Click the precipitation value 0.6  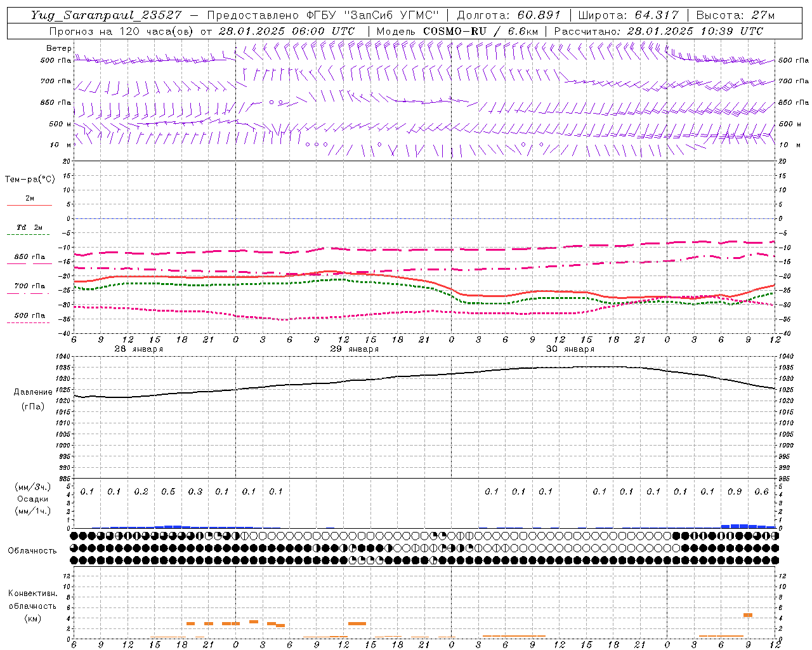[x=761, y=492]
